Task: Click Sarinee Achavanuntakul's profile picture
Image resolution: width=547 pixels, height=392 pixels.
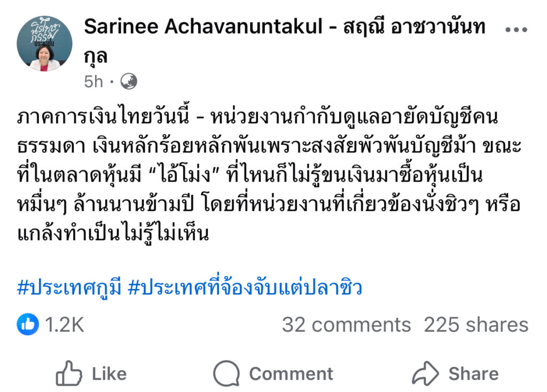Action: click(45, 44)
